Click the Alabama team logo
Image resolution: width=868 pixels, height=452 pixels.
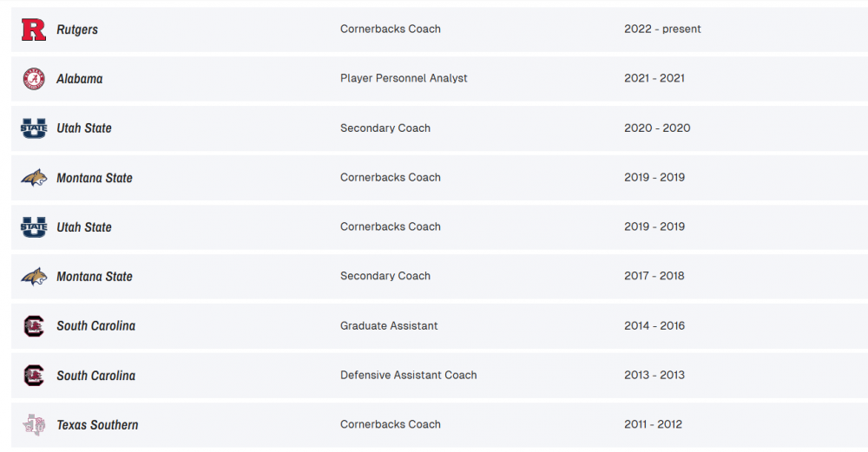[x=33, y=79]
